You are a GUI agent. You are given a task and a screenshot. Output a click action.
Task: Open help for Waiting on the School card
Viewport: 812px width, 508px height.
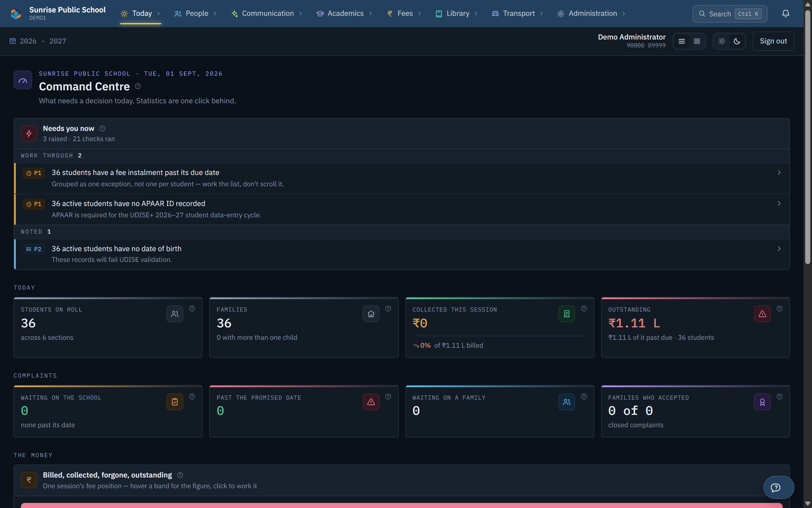(x=192, y=397)
